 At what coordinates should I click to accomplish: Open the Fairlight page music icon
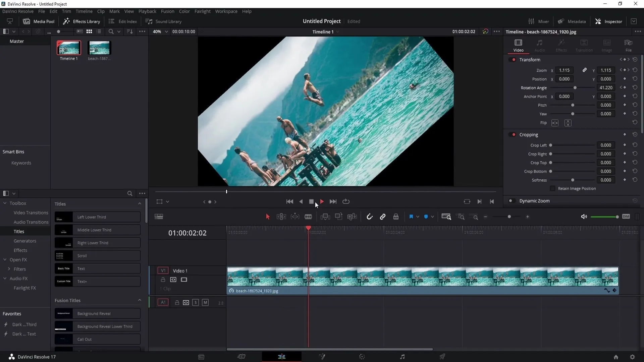tap(402, 357)
